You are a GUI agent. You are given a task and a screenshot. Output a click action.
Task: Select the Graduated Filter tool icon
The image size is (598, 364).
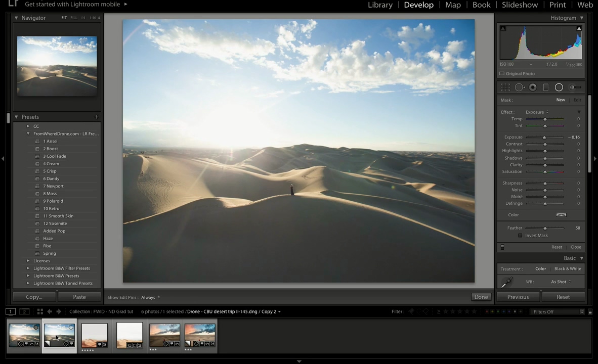point(546,87)
